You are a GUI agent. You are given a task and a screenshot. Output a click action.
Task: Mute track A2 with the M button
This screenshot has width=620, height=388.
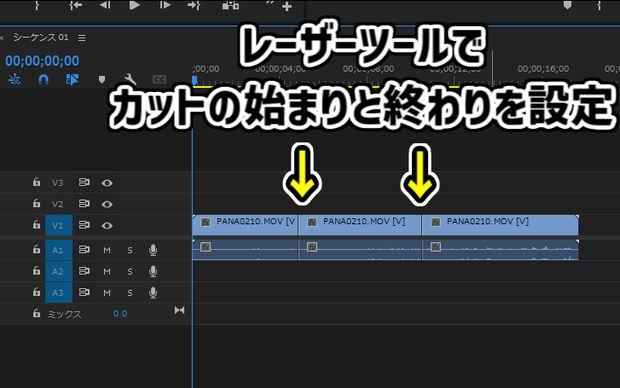[x=107, y=272]
